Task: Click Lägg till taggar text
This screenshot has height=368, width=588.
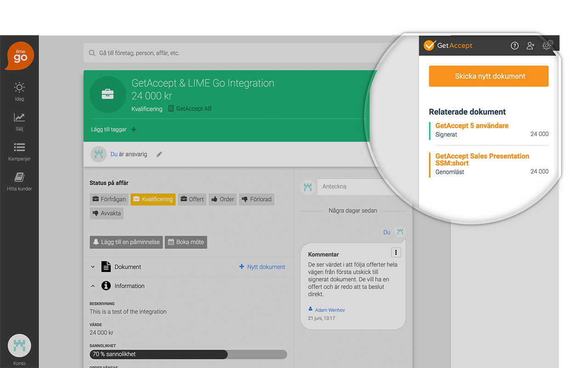Action: coord(108,130)
